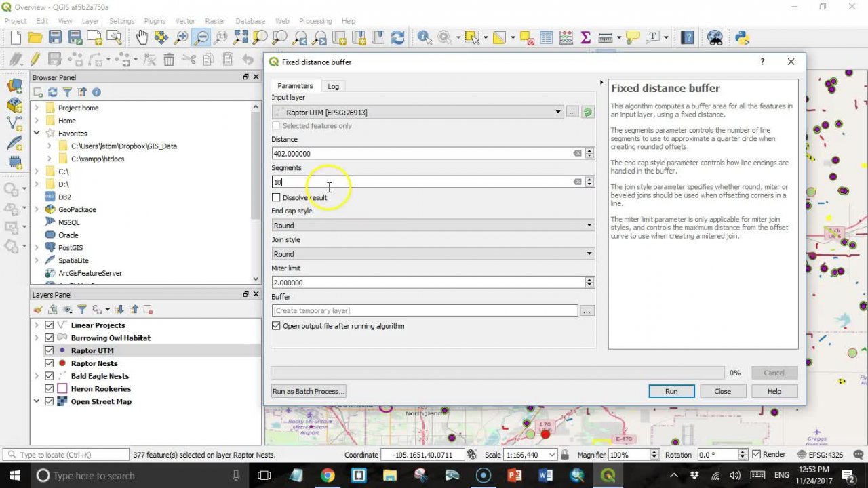Screen dimensions: 868x488
Task: Open the Processing menu
Action: pyautogui.click(x=315, y=21)
